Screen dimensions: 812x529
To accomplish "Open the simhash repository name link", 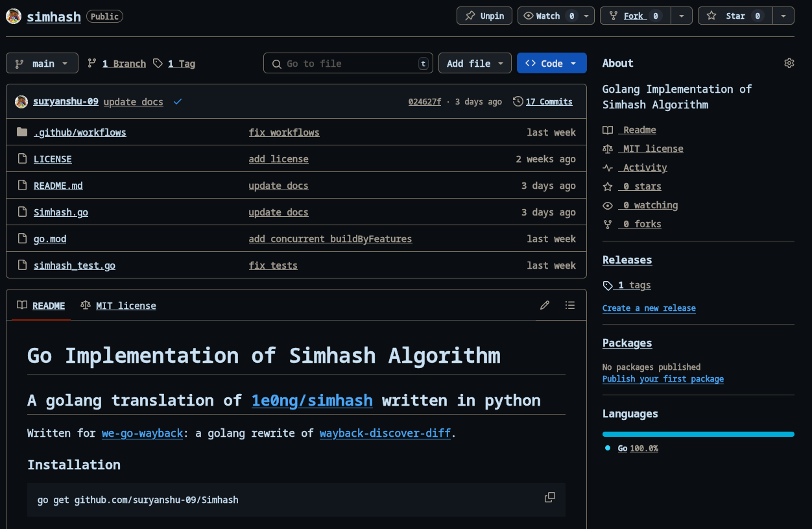I will click(x=54, y=17).
